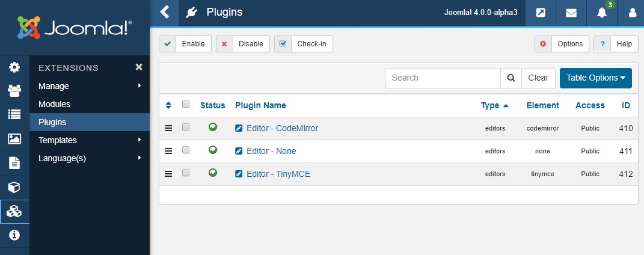Click the Enable toolbar button
644x255 pixels.
point(185,44)
